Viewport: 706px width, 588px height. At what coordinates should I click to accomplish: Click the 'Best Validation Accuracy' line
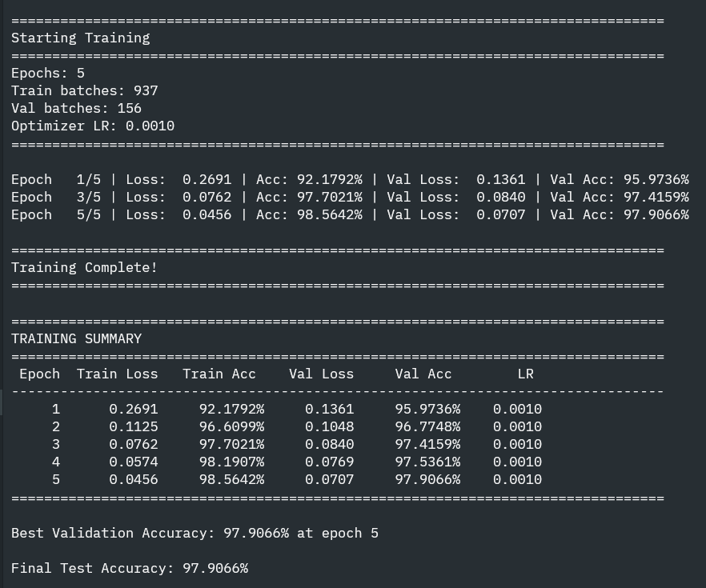coord(195,533)
